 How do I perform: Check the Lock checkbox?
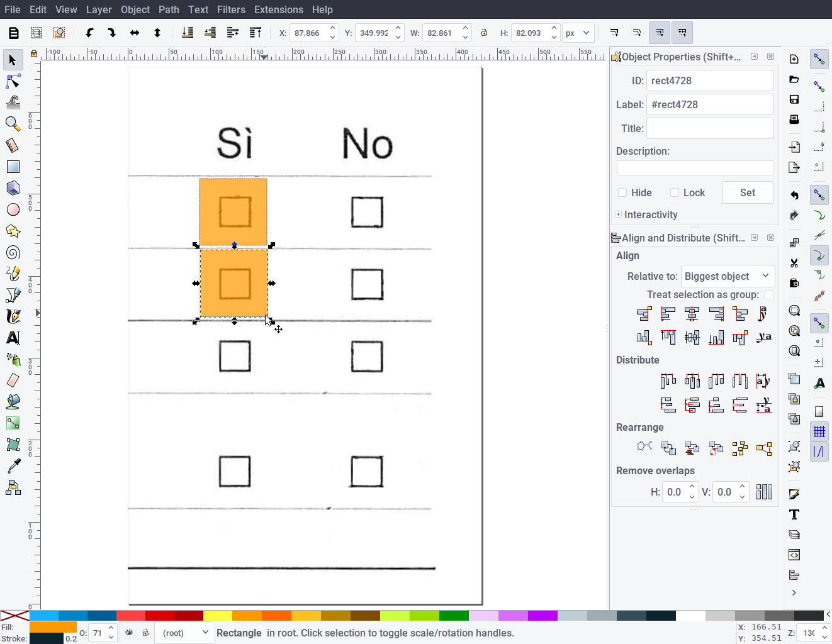tap(675, 192)
